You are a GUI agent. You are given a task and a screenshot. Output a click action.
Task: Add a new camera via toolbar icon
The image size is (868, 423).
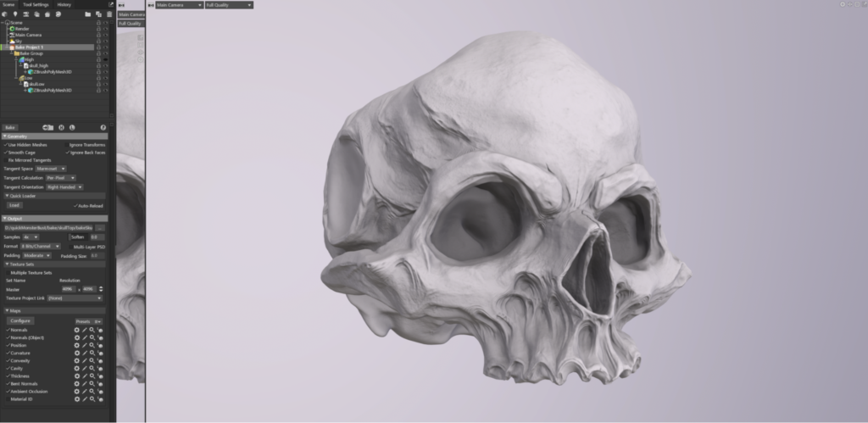pos(25,14)
